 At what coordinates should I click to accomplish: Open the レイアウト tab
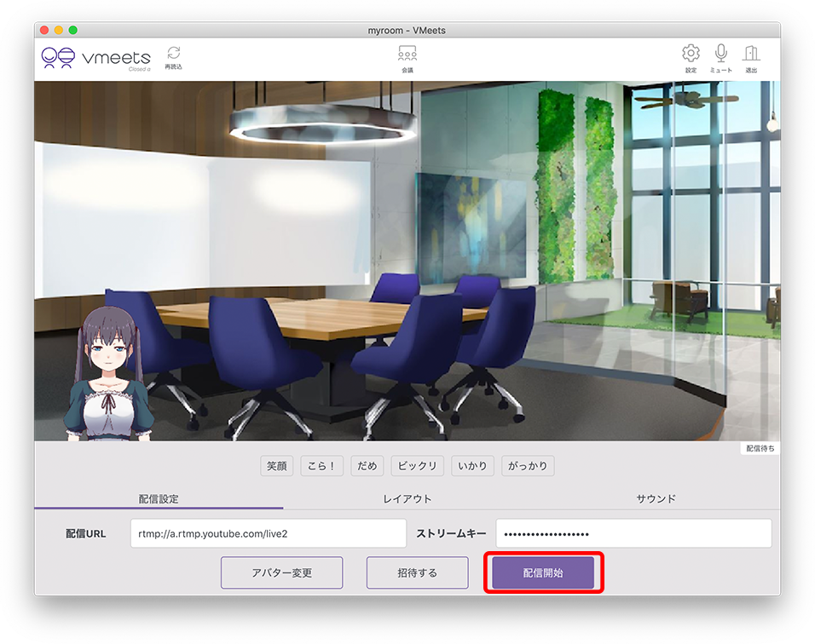[x=407, y=499]
